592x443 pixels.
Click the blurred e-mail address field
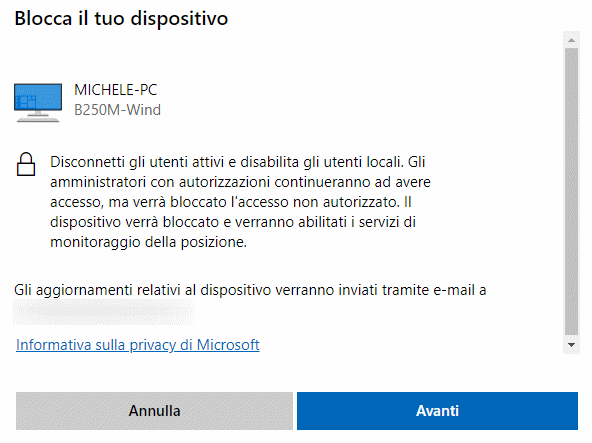click(x=103, y=312)
